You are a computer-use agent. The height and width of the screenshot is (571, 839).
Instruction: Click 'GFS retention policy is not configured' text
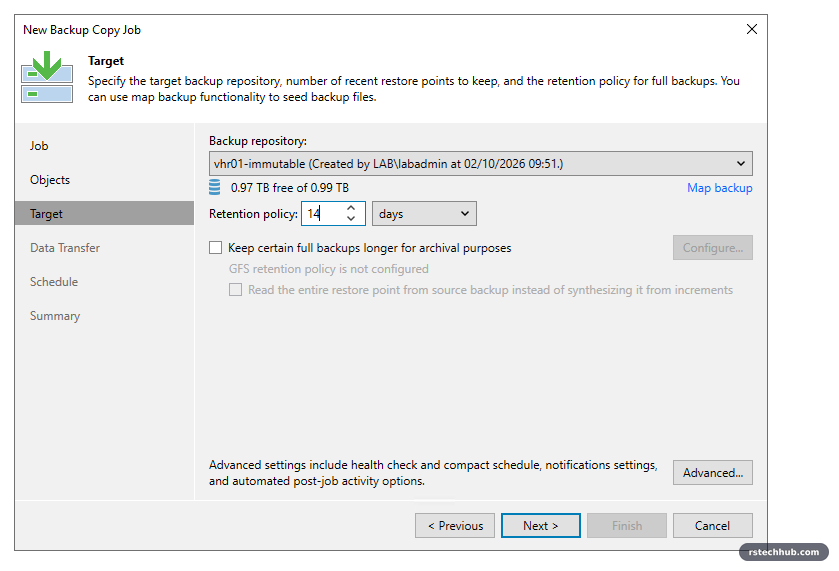[329, 269]
